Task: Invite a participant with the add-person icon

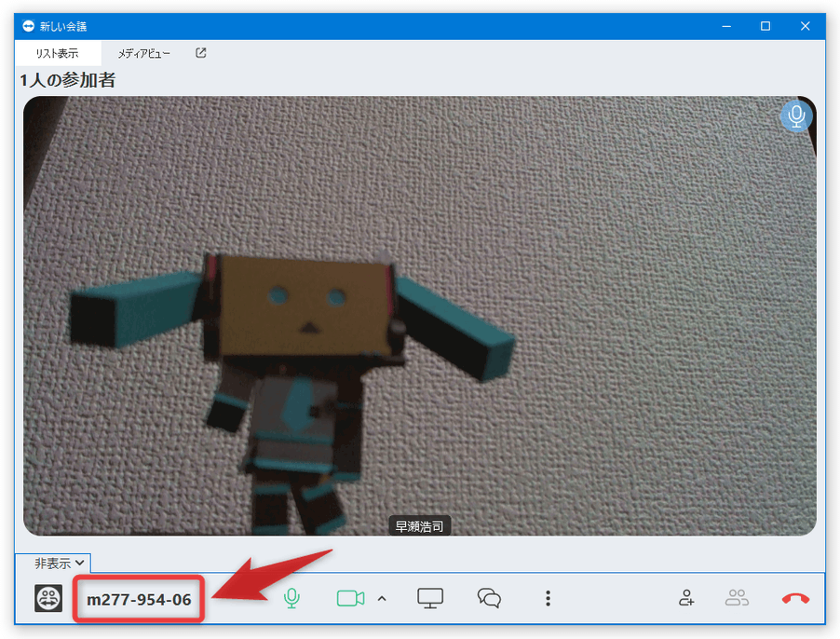Action: point(686,598)
